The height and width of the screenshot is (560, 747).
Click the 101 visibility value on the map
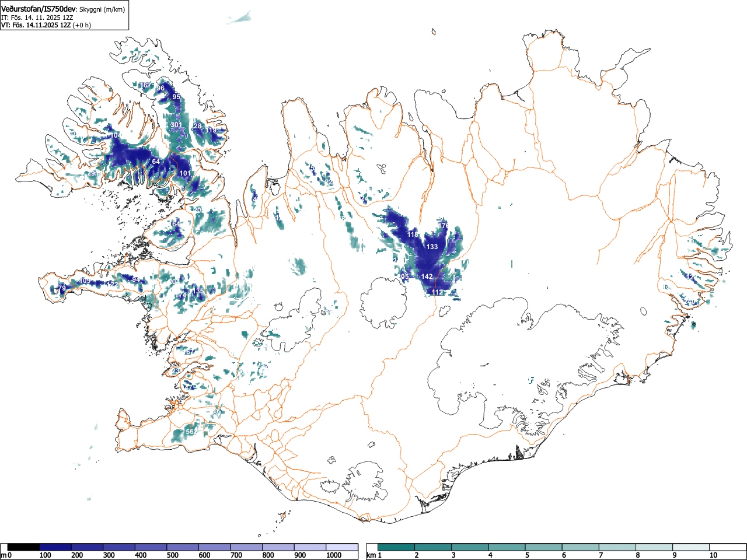click(x=185, y=173)
